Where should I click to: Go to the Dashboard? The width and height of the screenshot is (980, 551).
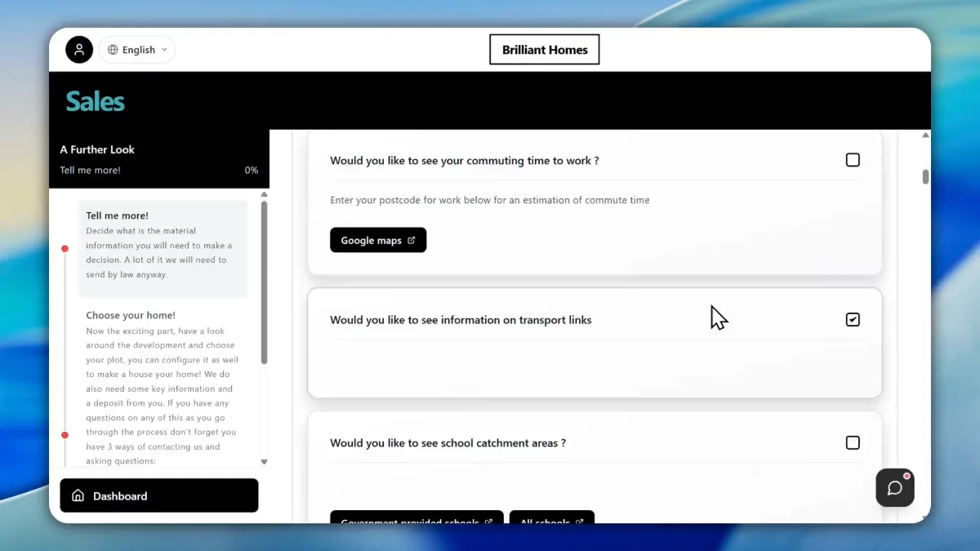159,495
